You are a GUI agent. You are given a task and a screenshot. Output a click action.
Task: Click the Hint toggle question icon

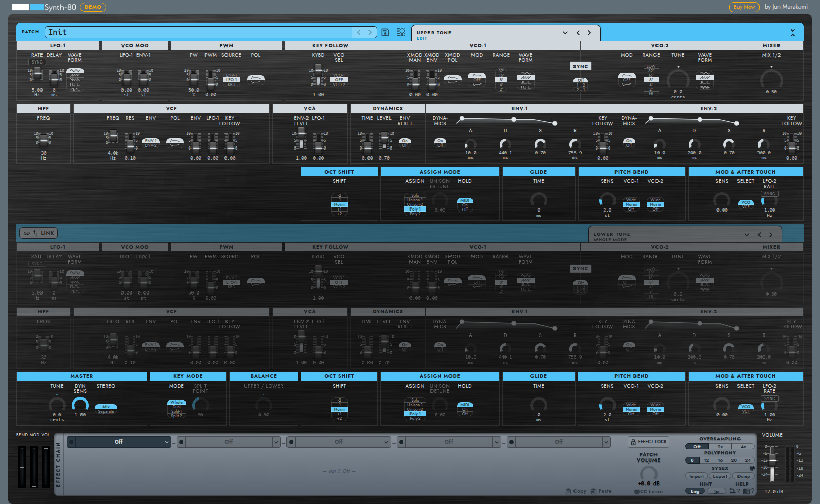tap(735, 491)
